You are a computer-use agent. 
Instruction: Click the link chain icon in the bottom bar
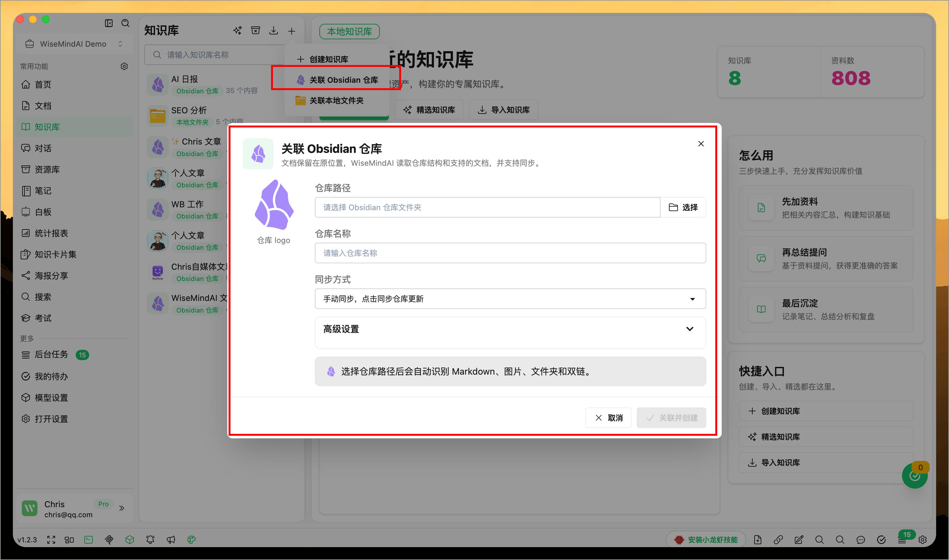click(778, 540)
